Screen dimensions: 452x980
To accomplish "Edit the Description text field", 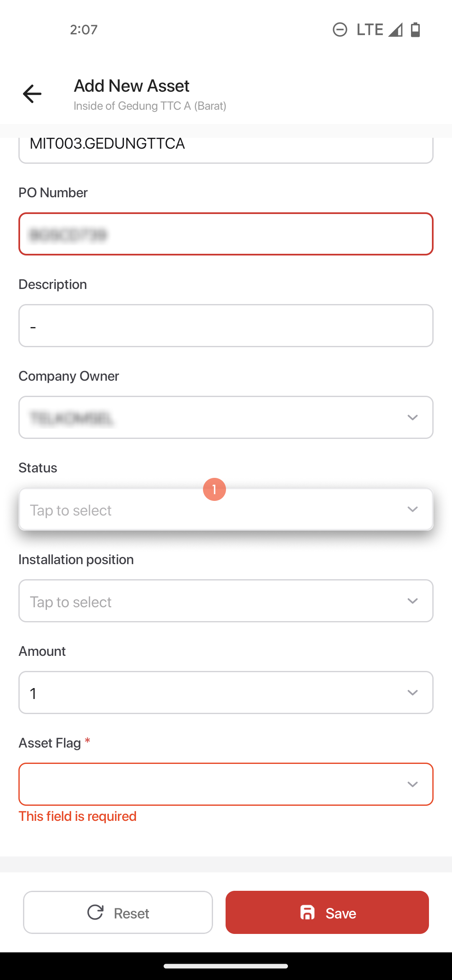I will click(226, 326).
